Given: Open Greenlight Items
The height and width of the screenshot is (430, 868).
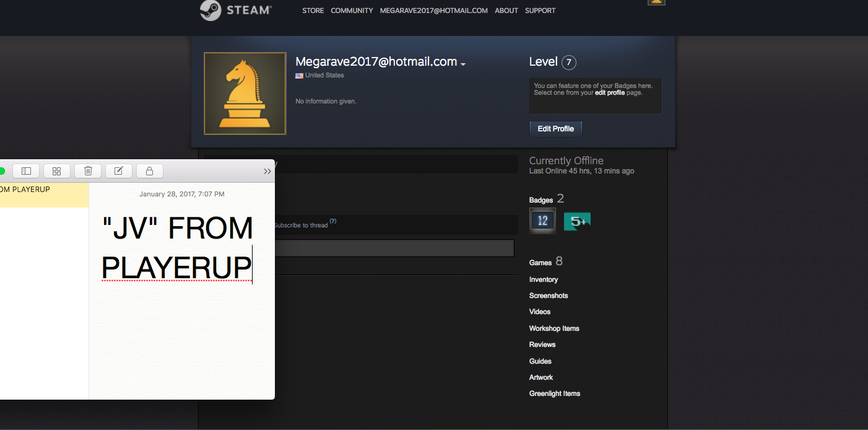Looking at the screenshot, I should [x=555, y=393].
